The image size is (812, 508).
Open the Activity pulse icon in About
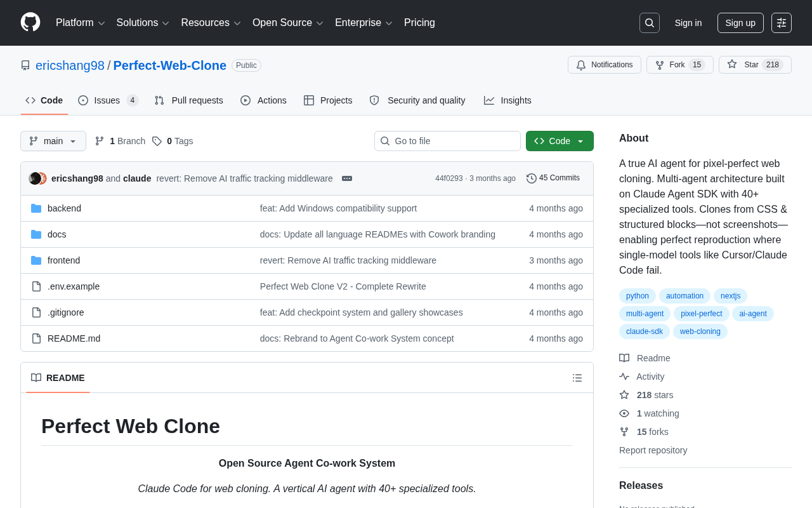point(624,377)
